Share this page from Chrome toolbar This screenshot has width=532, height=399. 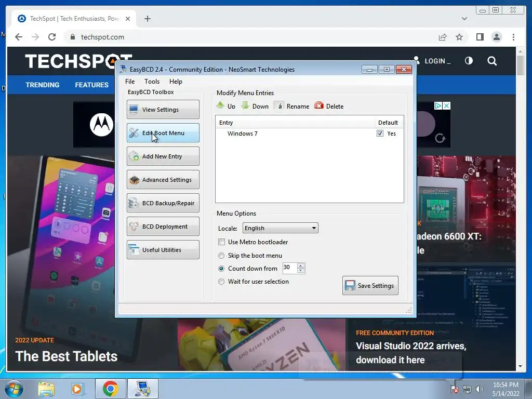pos(443,37)
